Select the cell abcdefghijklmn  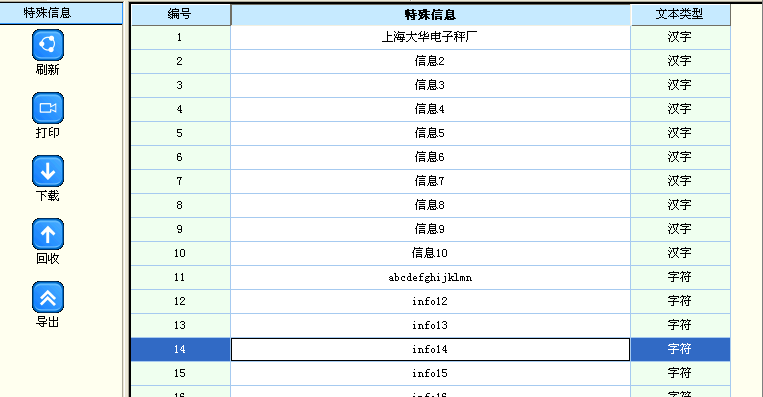(430, 277)
